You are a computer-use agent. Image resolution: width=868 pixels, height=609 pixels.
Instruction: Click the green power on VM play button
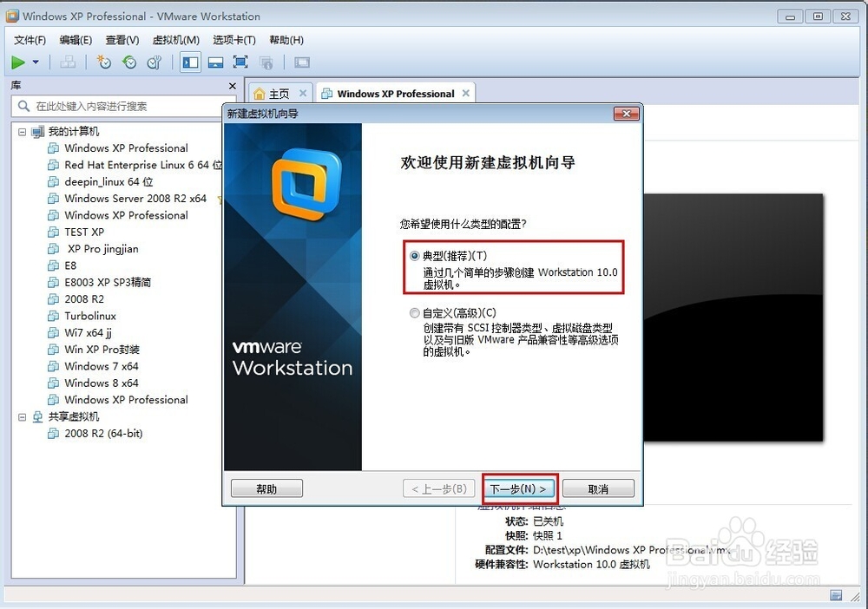click(17, 62)
